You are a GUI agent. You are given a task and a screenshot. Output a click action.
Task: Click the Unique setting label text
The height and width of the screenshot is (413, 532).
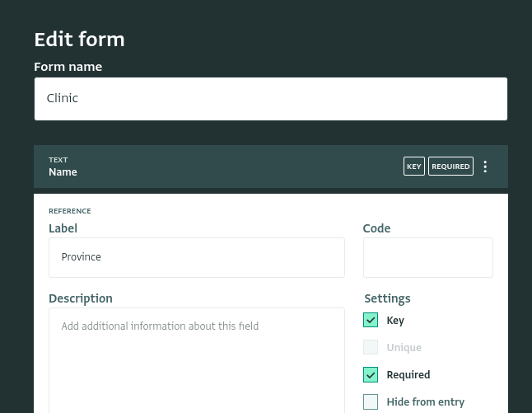pyautogui.click(x=404, y=347)
